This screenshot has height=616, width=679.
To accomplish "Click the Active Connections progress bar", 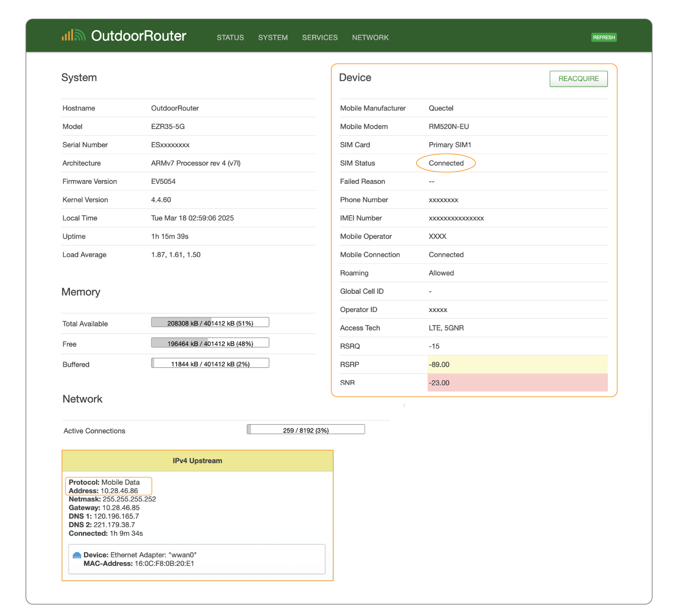I will click(306, 430).
